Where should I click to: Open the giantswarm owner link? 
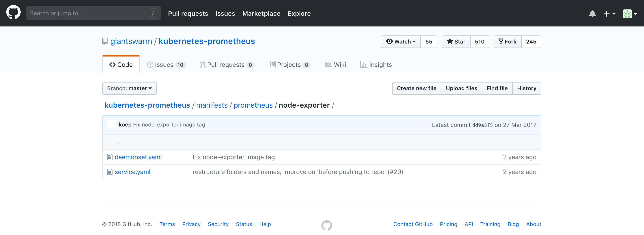[131, 41]
